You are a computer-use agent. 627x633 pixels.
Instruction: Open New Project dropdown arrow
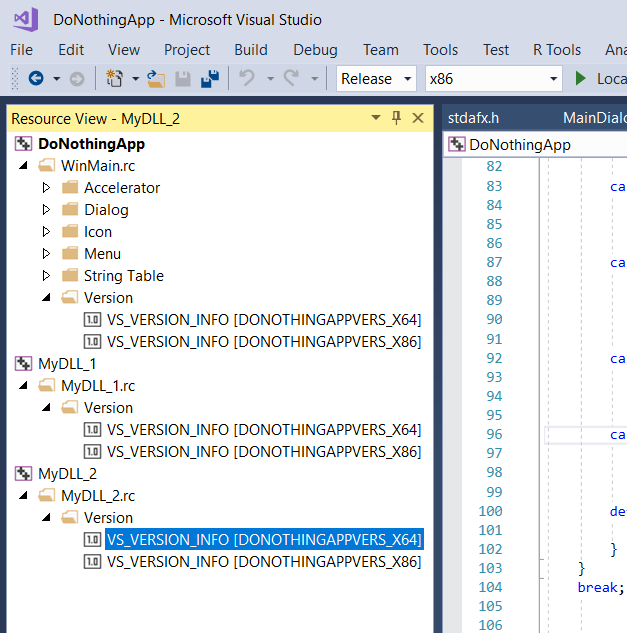coord(136,79)
